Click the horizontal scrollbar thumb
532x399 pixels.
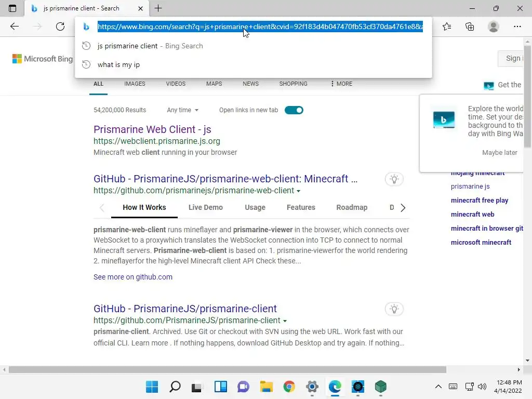click(x=228, y=369)
